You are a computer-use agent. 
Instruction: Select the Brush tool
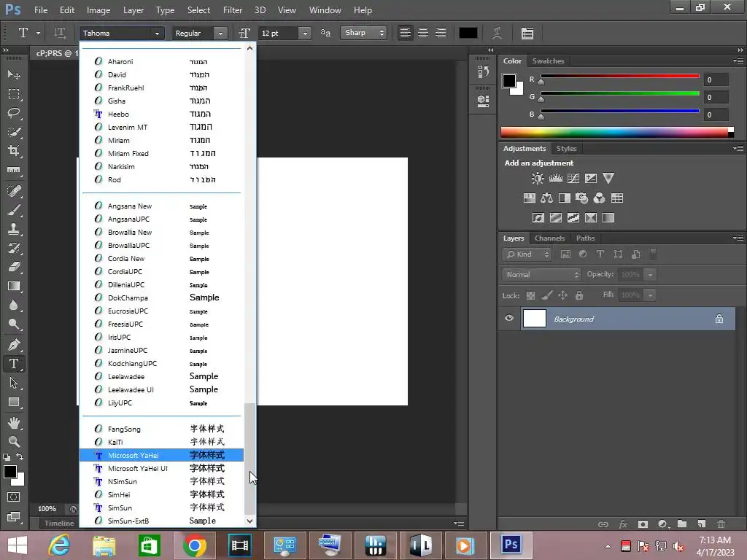pos(14,210)
